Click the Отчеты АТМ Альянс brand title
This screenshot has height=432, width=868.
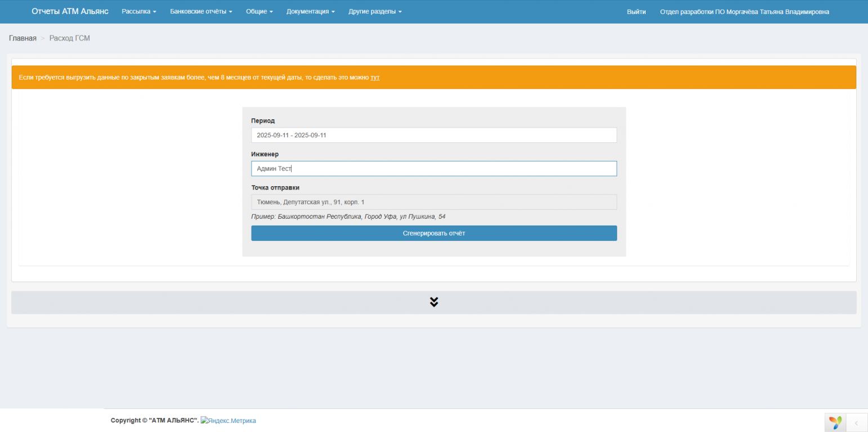coord(70,12)
